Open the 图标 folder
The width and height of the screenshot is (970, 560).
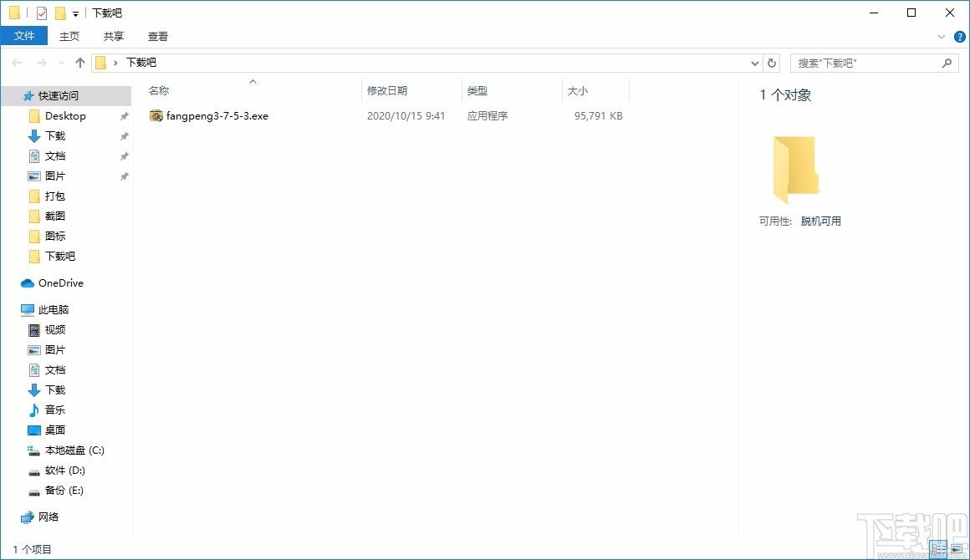point(55,236)
